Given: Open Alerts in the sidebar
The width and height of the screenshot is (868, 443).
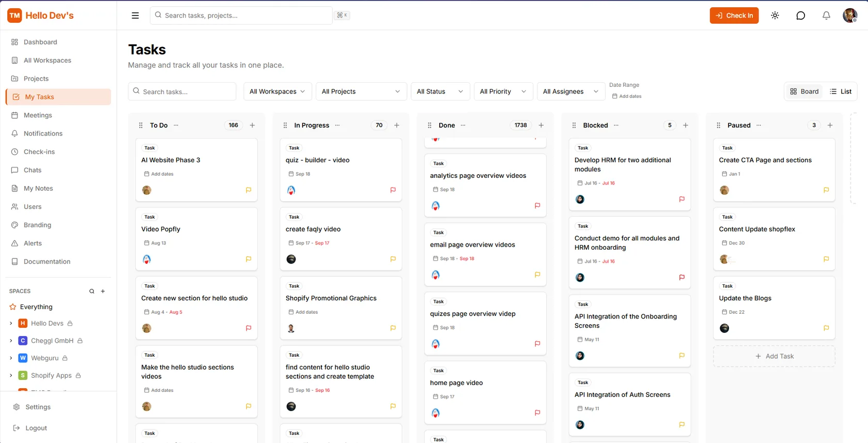Looking at the screenshot, I should tap(58, 243).
